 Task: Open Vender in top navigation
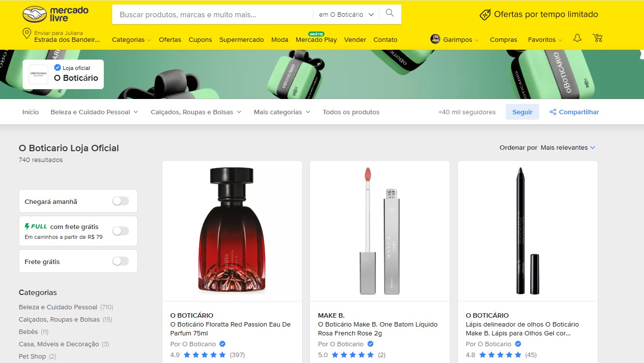pyautogui.click(x=355, y=39)
